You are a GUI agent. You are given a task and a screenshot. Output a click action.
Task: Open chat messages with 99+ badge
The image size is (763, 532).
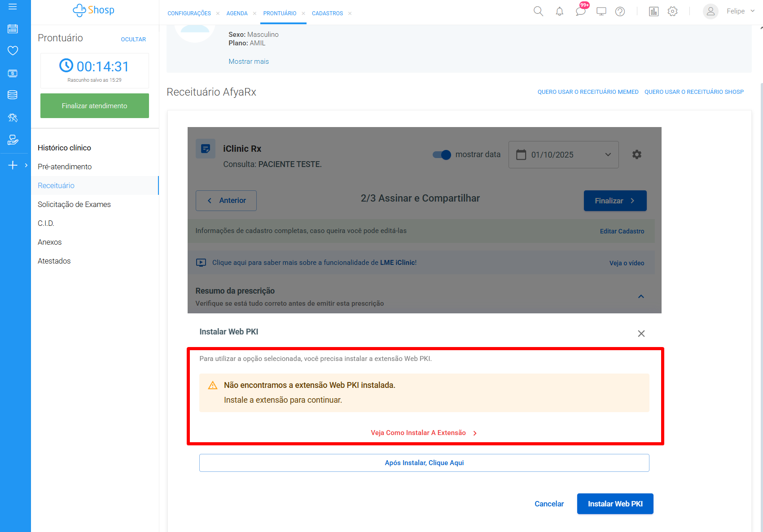(x=581, y=11)
